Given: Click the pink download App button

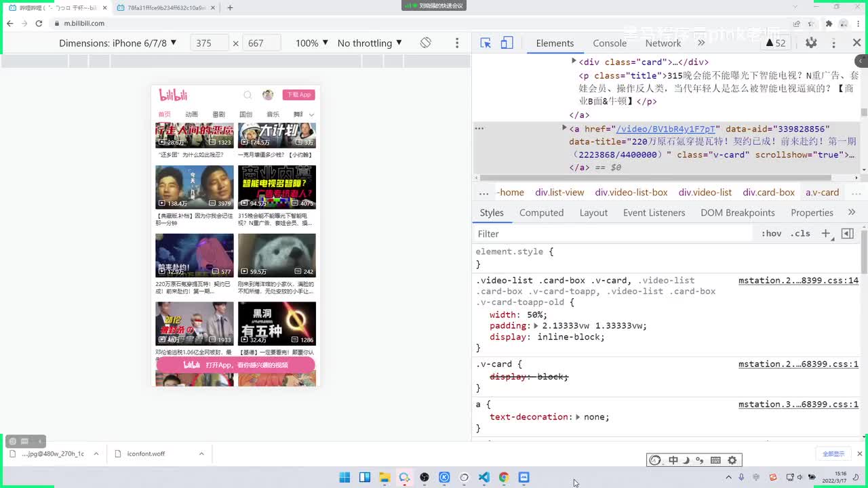Looking at the screenshot, I should (x=298, y=95).
